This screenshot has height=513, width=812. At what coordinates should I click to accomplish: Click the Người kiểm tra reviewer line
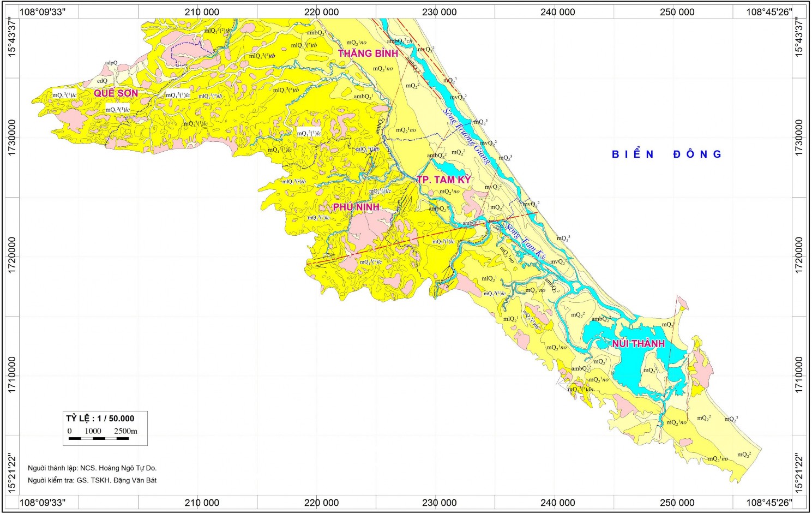point(92,480)
